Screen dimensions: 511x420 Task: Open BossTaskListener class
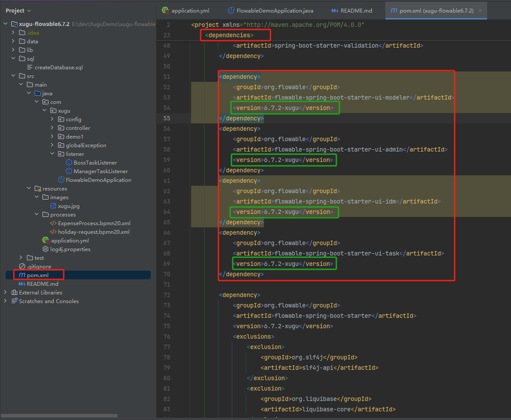pos(95,162)
